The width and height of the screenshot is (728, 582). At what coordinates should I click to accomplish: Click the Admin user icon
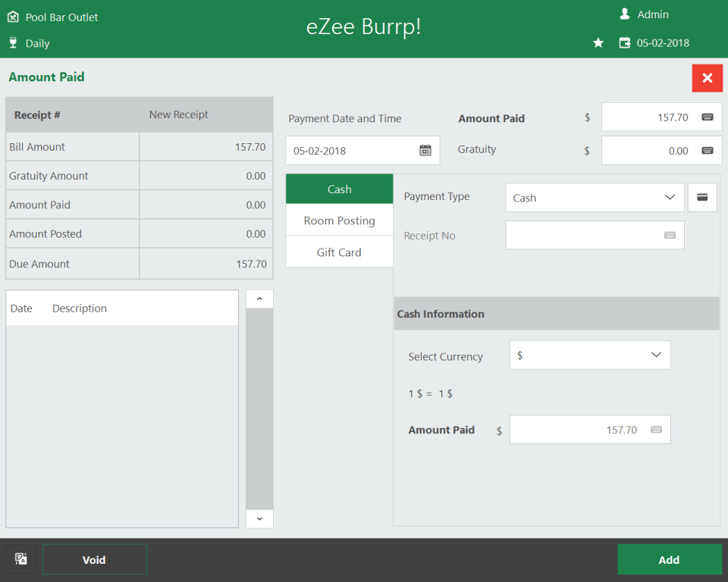(x=625, y=14)
